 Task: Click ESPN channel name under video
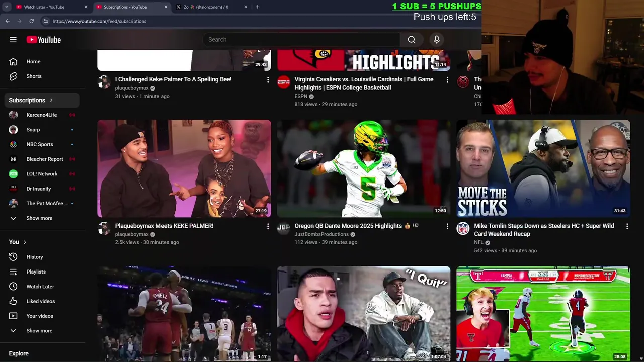(301, 96)
